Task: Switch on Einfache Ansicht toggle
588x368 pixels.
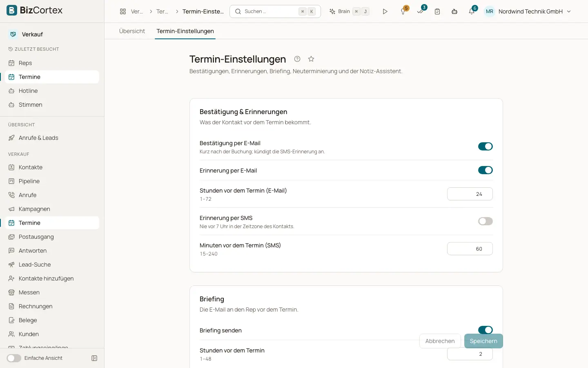Action: pos(14,358)
